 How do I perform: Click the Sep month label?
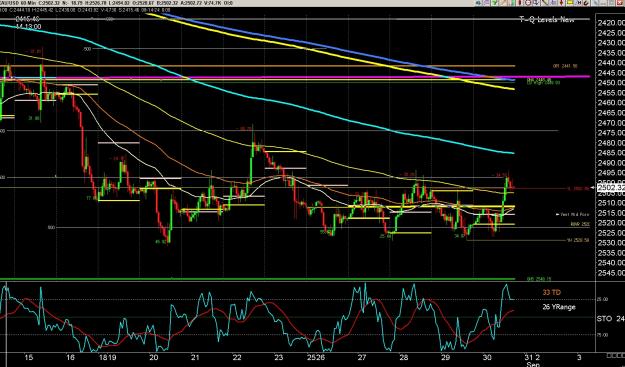(x=533, y=364)
